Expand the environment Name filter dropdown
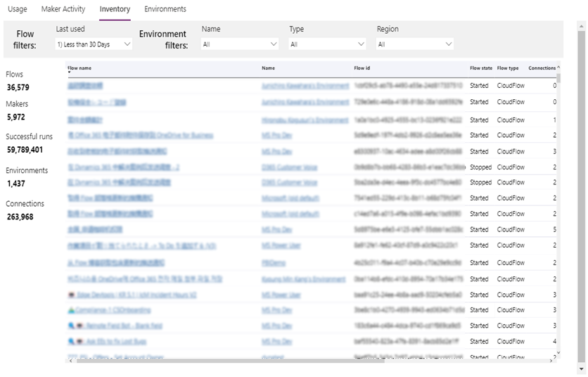Image resolution: width=588 pixels, height=377 pixels. pos(239,44)
